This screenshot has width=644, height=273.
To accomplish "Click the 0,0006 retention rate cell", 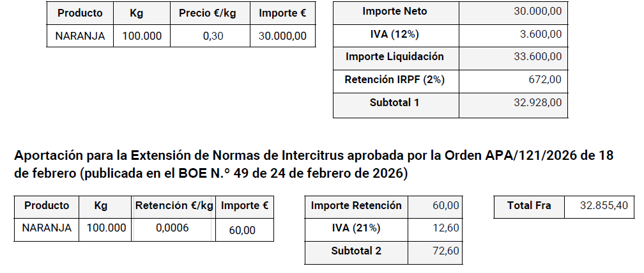I will 172,228.
